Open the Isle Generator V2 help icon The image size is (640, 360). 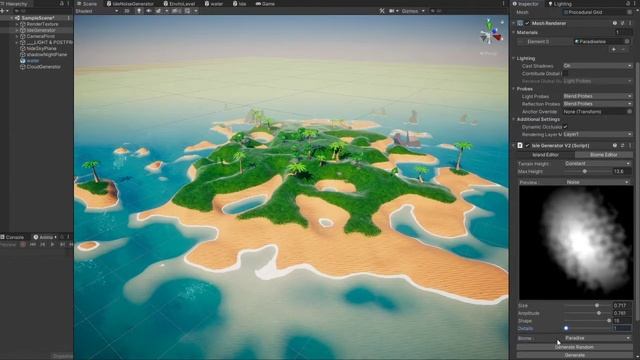tap(615, 145)
